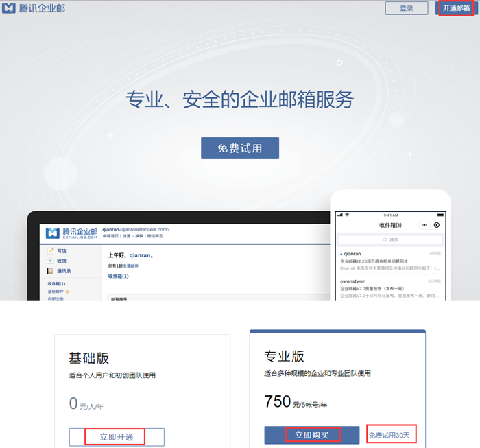This screenshot has width=480, height=448.
Task: Open the 开通邮箱 sign-up button
Action: pyautogui.click(x=455, y=8)
